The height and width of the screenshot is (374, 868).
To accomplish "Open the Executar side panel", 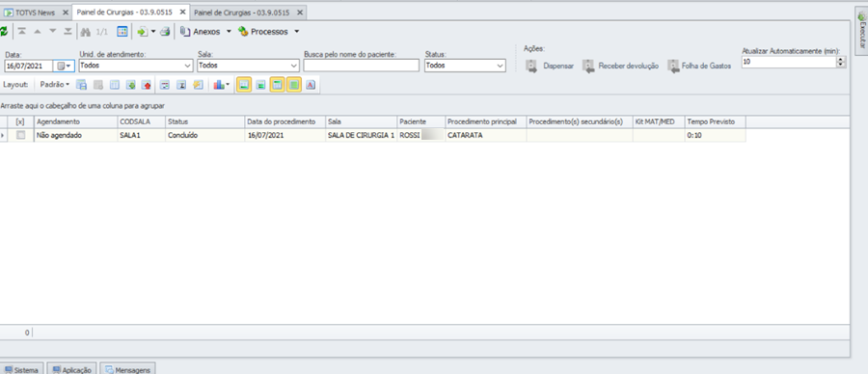I will (861, 32).
